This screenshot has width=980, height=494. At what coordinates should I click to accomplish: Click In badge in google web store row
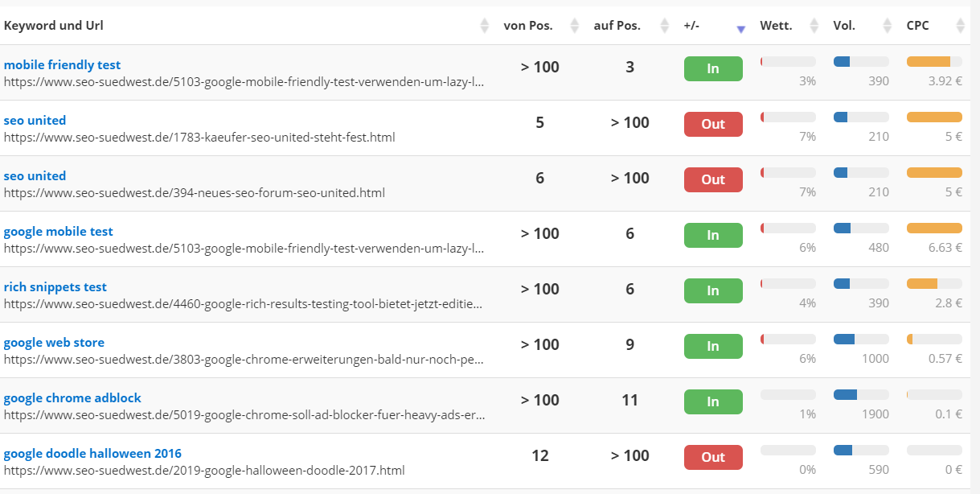712,347
